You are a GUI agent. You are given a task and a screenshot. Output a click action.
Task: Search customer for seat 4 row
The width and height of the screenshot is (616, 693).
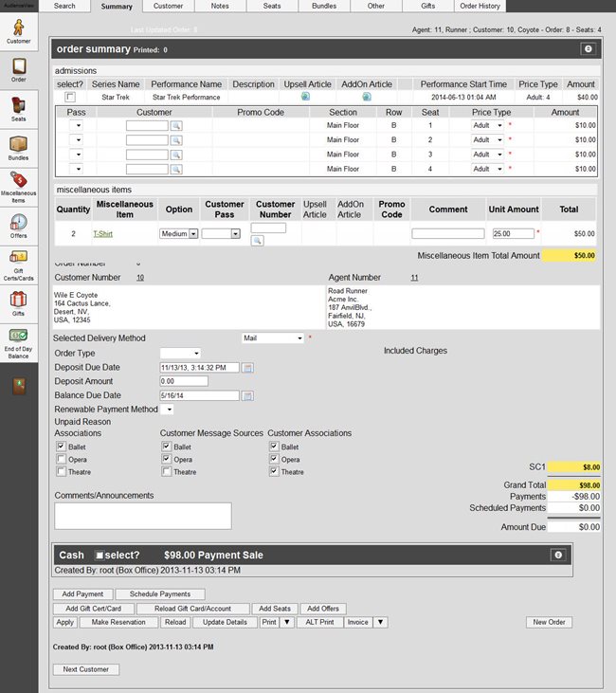tap(176, 170)
